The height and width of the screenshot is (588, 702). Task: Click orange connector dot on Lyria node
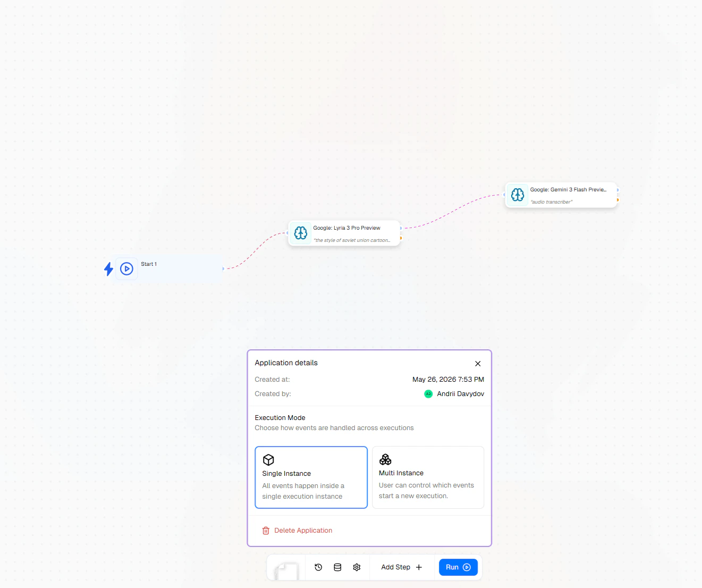coord(401,238)
